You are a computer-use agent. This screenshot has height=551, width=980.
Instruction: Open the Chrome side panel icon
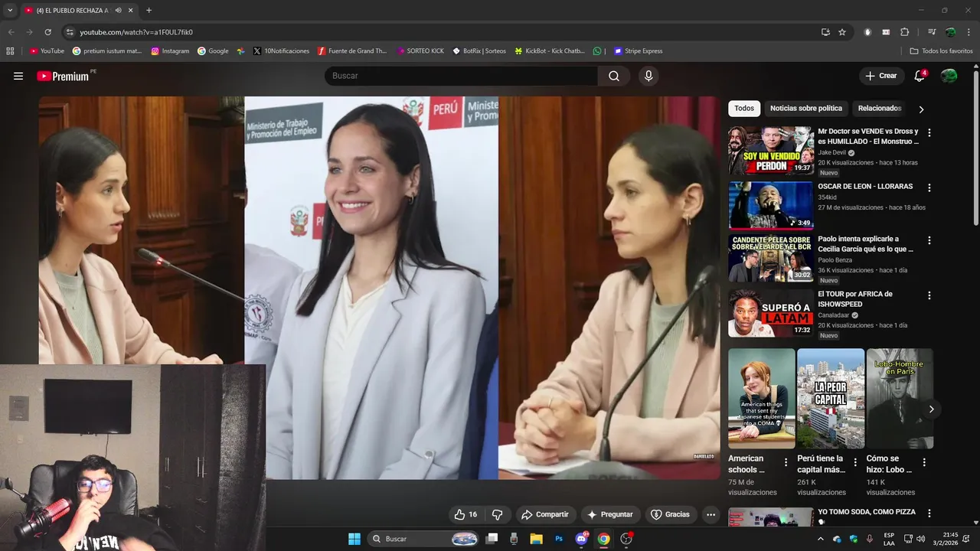[x=932, y=32]
